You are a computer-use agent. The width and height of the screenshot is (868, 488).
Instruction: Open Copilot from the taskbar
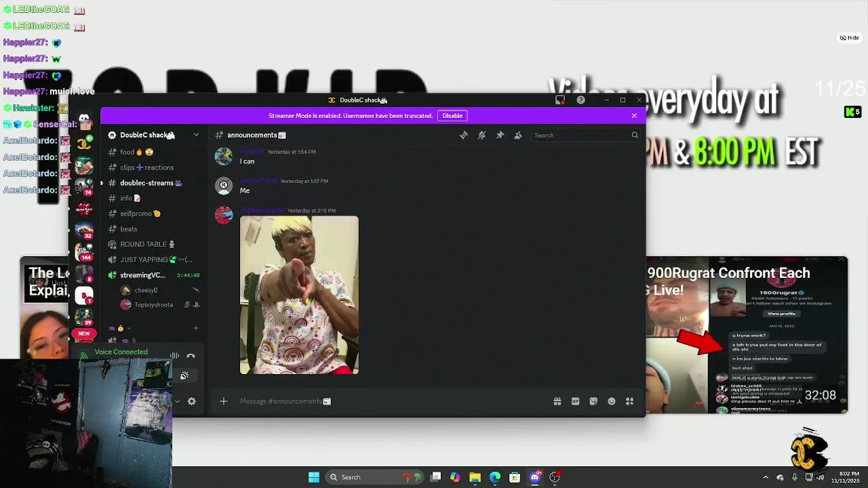(x=455, y=477)
